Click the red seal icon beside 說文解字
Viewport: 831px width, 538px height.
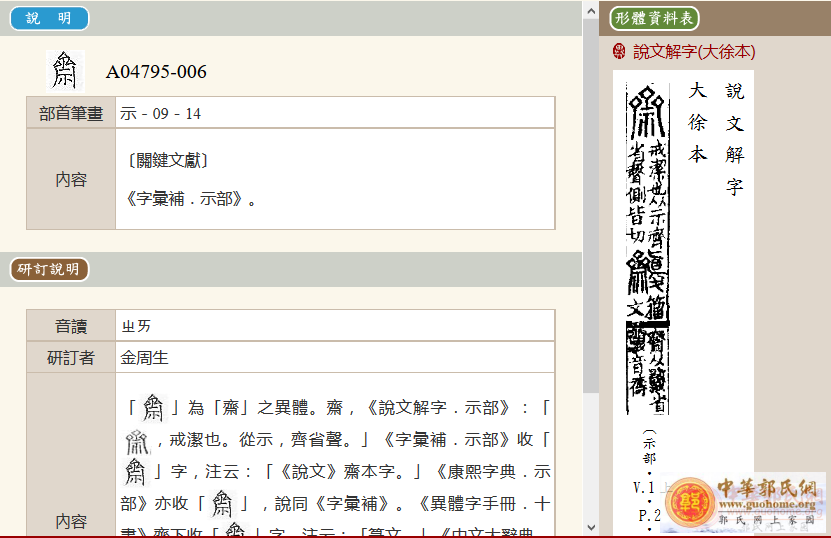[x=618, y=51]
